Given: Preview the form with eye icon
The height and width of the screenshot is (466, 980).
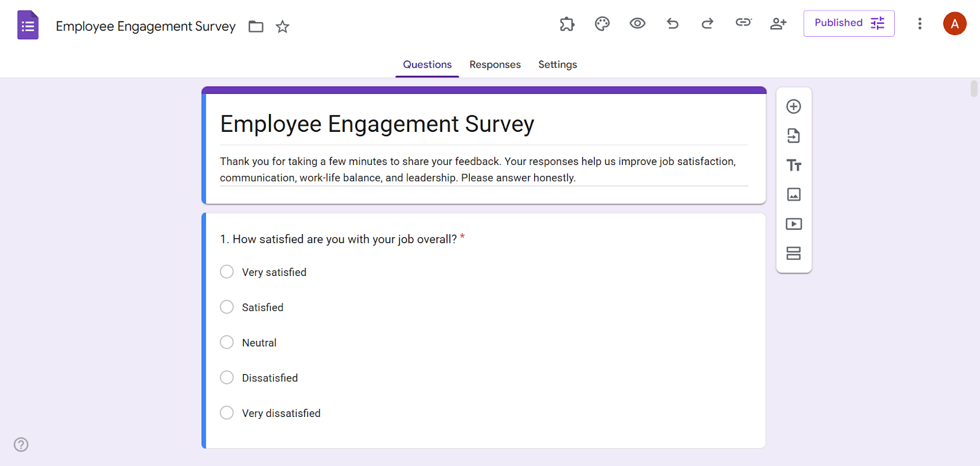Looking at the screenshot, I should click(x=638, y=23).
